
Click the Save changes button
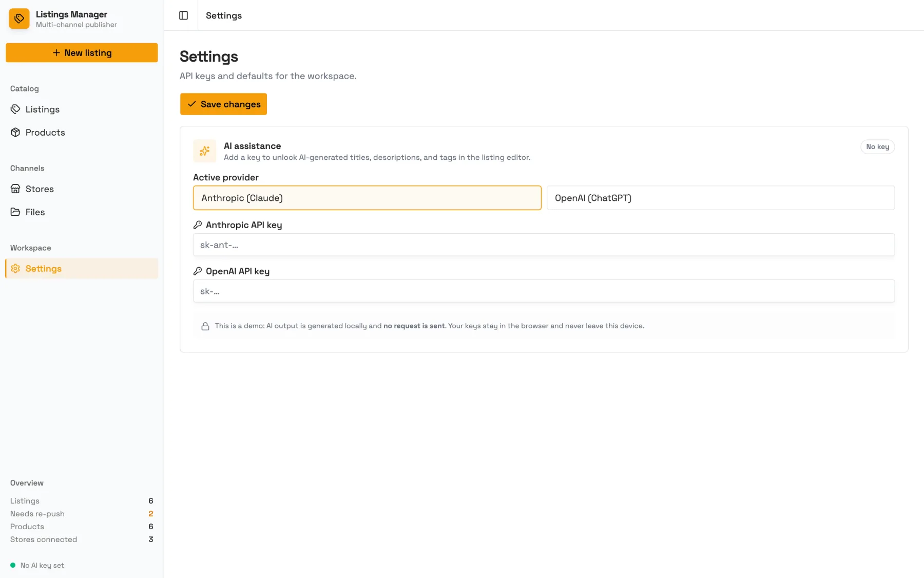coord(223,104)
